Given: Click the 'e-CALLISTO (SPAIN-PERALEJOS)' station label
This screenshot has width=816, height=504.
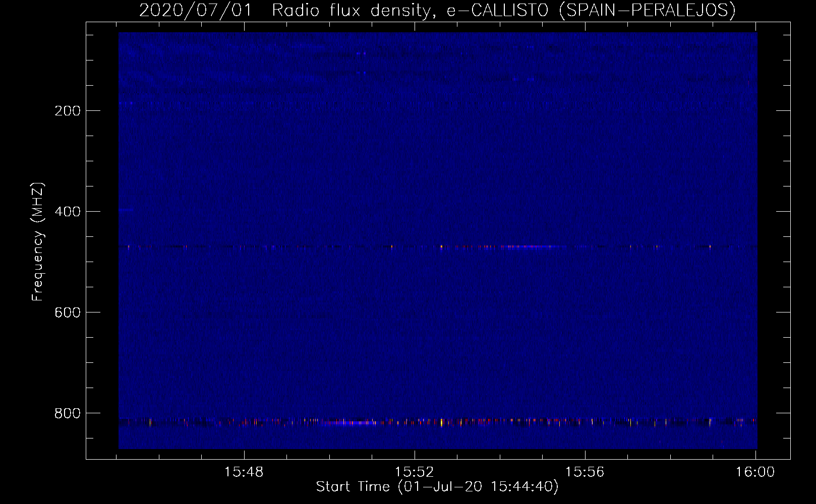Looking at the screenshot, I should [591, 11].
